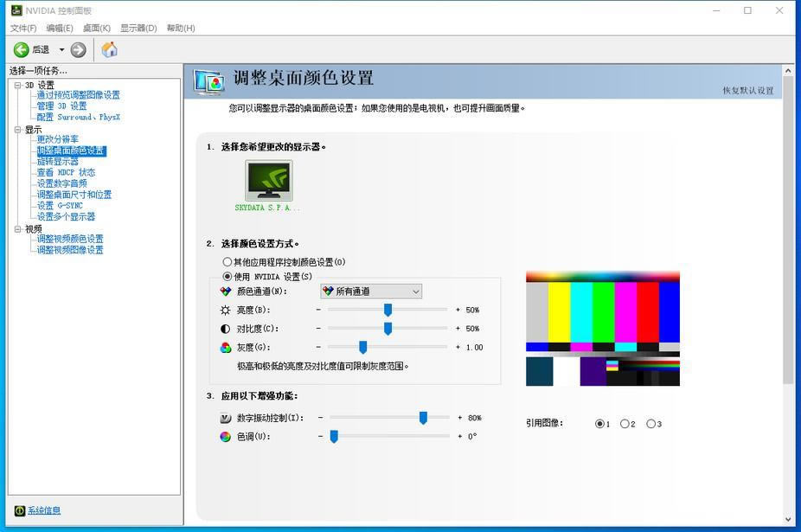
Task: Select reference image 1 radio button
Action: [x=599, y=424]
